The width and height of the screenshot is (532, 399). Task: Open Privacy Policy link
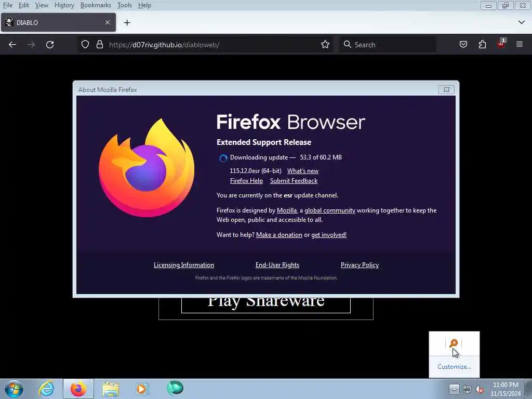click(360, 265)
